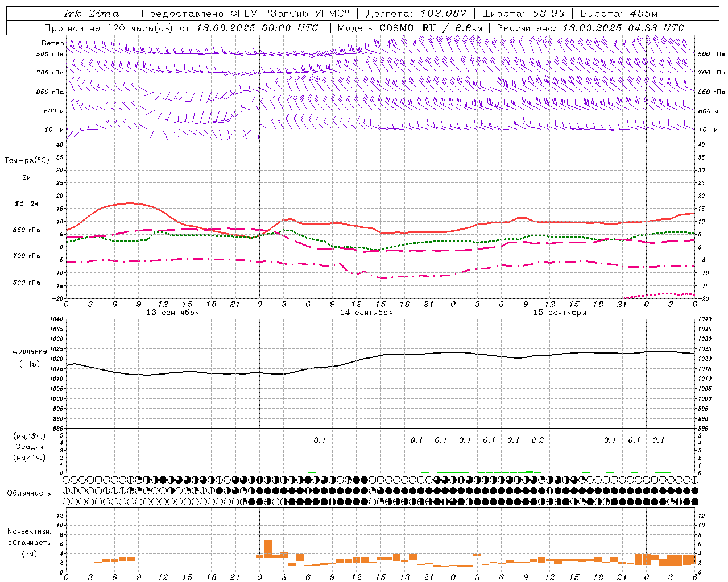Viewport: 728px width, 582px height.
Task: Click the '700 гПа' temperature legend entry
Action: coord(27,256)
